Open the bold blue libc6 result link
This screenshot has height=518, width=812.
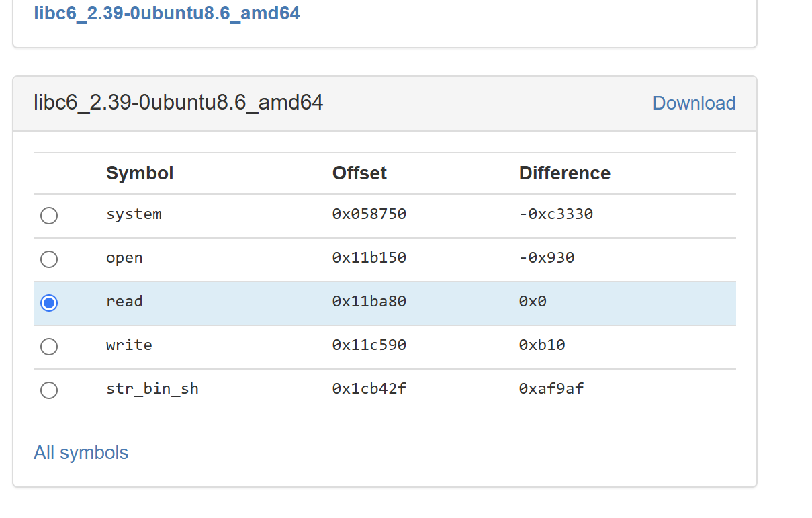tap(167, 13)
